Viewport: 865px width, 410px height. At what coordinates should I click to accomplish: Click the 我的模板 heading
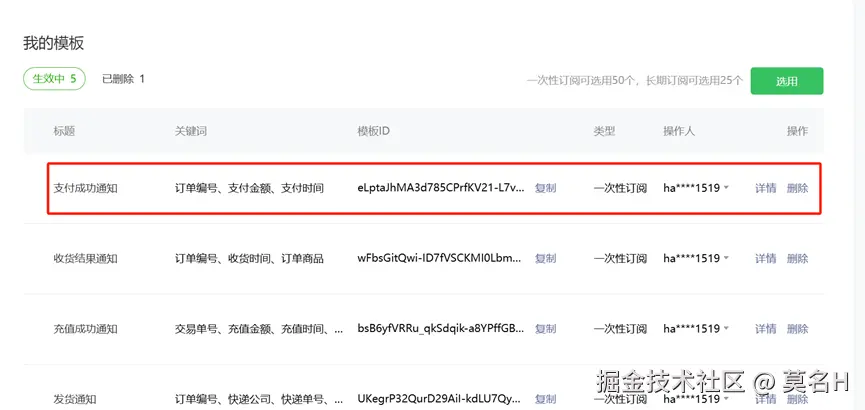[54, 43]
